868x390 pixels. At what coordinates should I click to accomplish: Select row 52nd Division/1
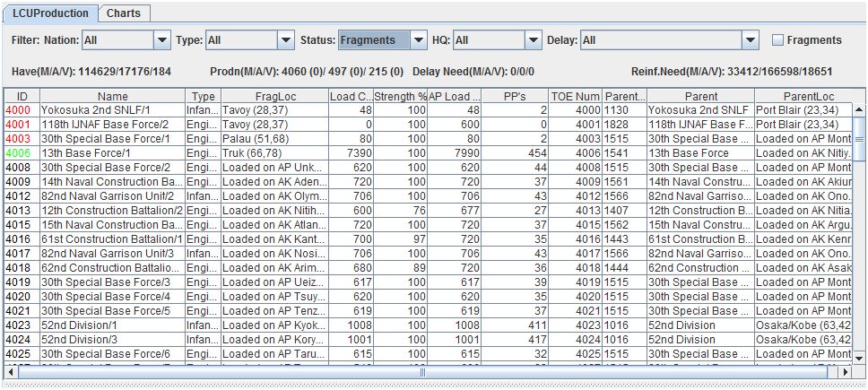tap(428, 325)
